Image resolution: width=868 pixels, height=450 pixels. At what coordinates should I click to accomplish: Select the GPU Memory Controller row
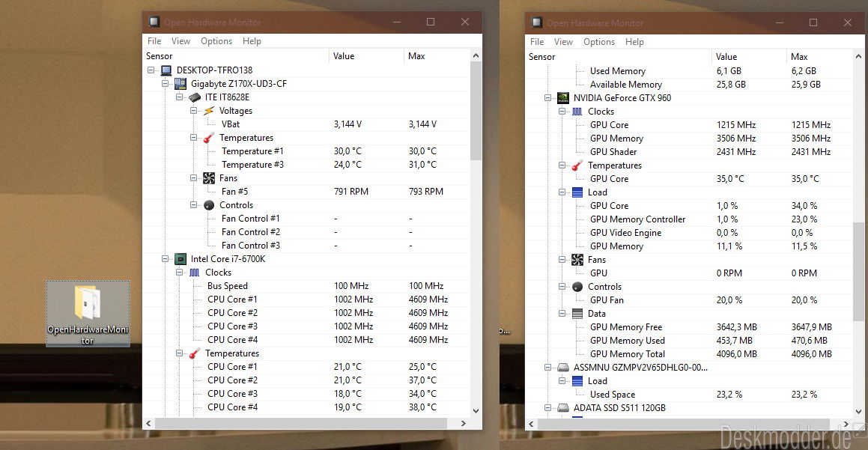click(689, 219)
